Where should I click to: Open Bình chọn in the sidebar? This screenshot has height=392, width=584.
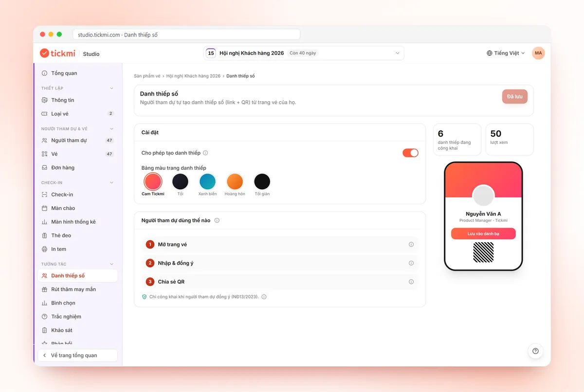[78, 303]
